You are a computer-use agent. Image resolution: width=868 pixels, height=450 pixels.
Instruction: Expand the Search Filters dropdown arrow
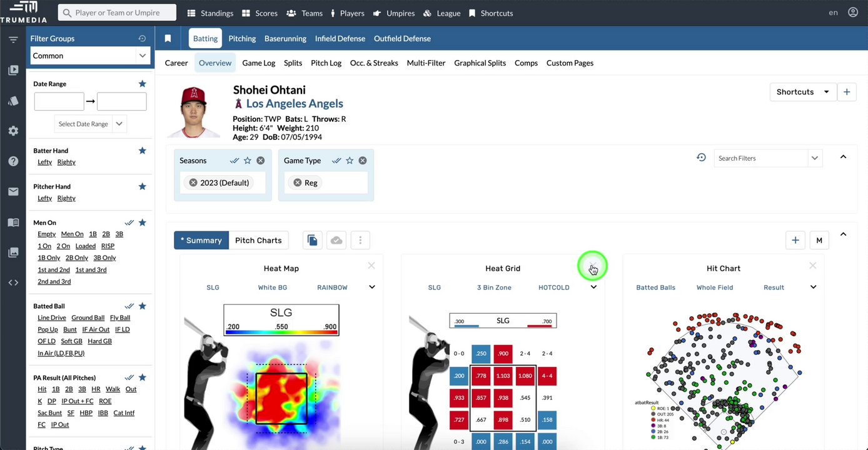click(814, 158)
